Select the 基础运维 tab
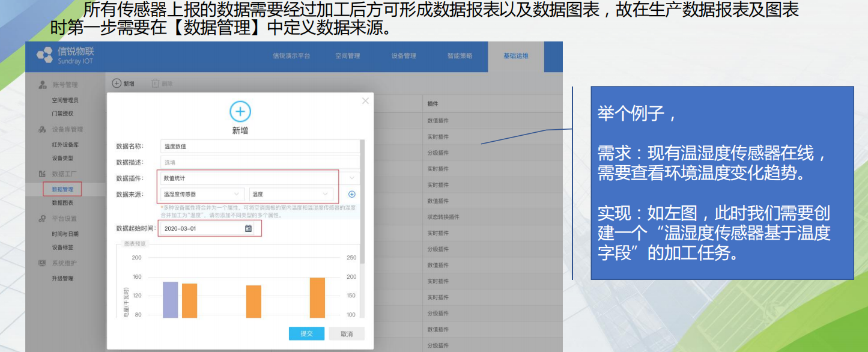 516,56
